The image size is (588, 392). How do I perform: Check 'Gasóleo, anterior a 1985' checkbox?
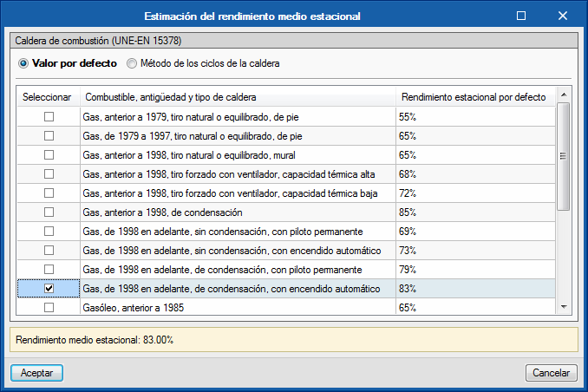(x=49, y=308)
